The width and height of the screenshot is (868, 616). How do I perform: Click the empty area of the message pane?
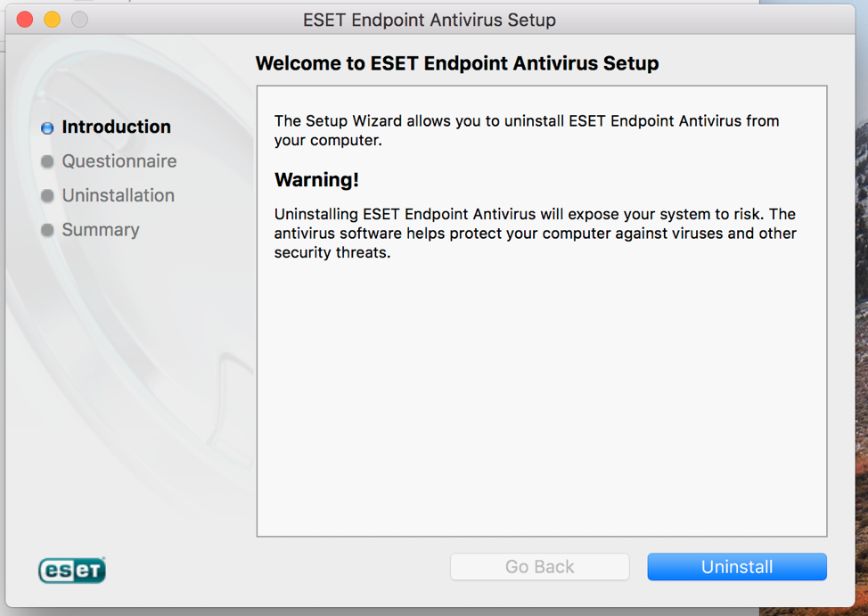tap(541, 401)
